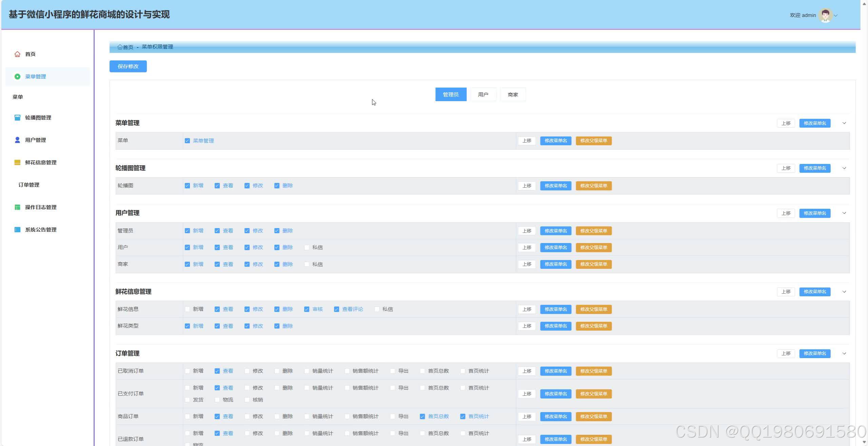Click the breadcrumb home icon
This screenshot has height=446, width=868.
click(120, 47)
